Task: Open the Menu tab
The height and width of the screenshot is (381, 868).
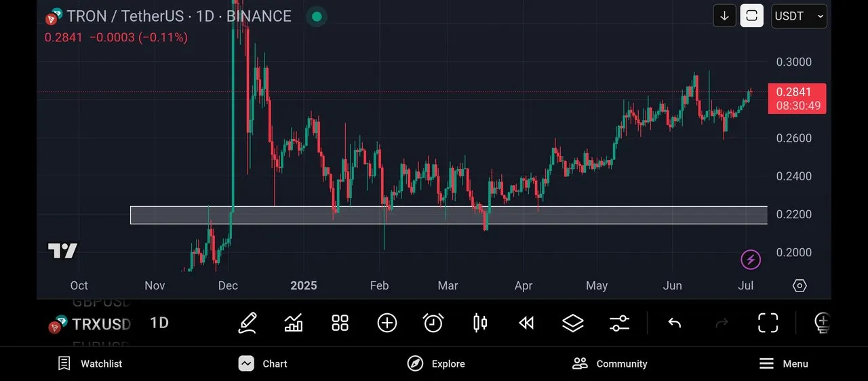Action: (x=783, y=364)
